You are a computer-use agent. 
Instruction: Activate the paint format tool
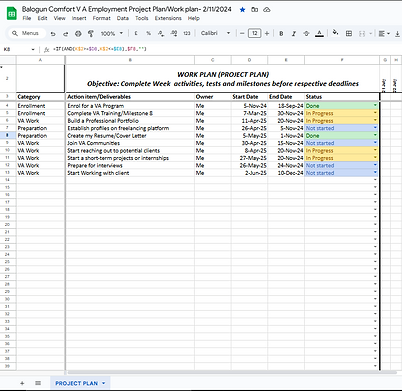90,33
